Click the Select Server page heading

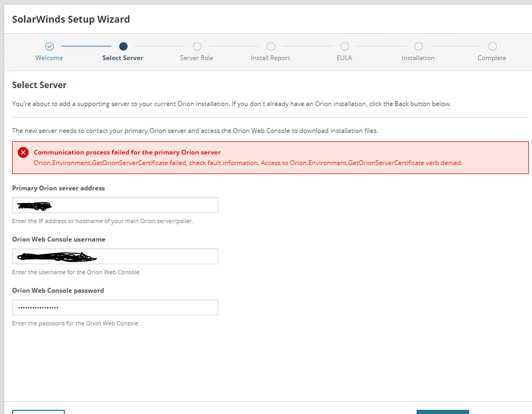pyautogui.click(x=40, y=85)
